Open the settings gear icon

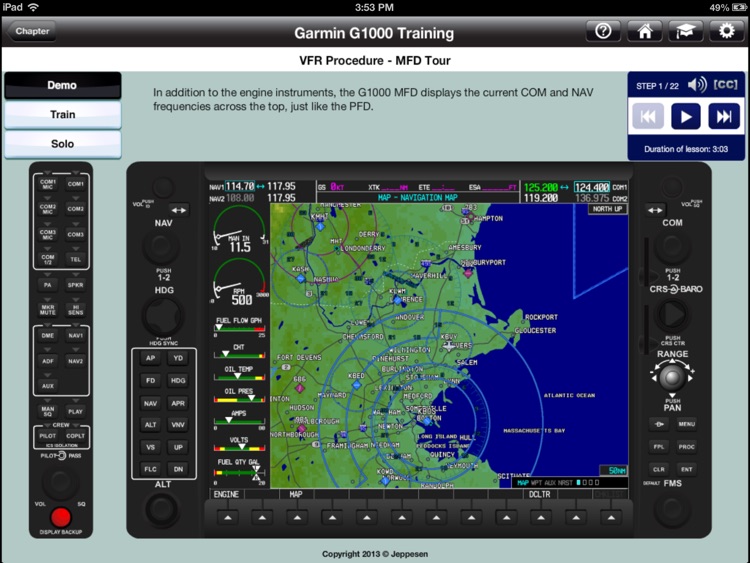727,32
